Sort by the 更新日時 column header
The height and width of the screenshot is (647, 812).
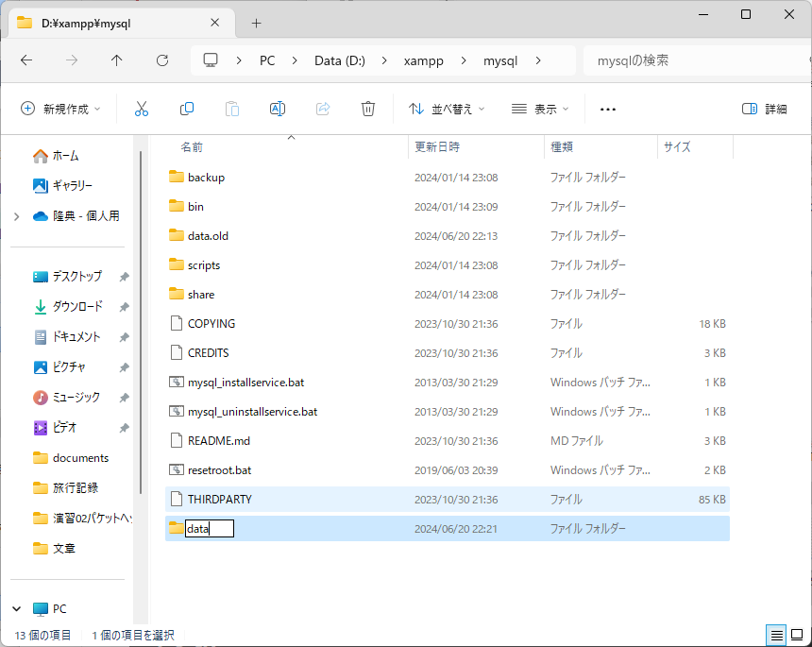pyautogui.click(x=438, y=147)
